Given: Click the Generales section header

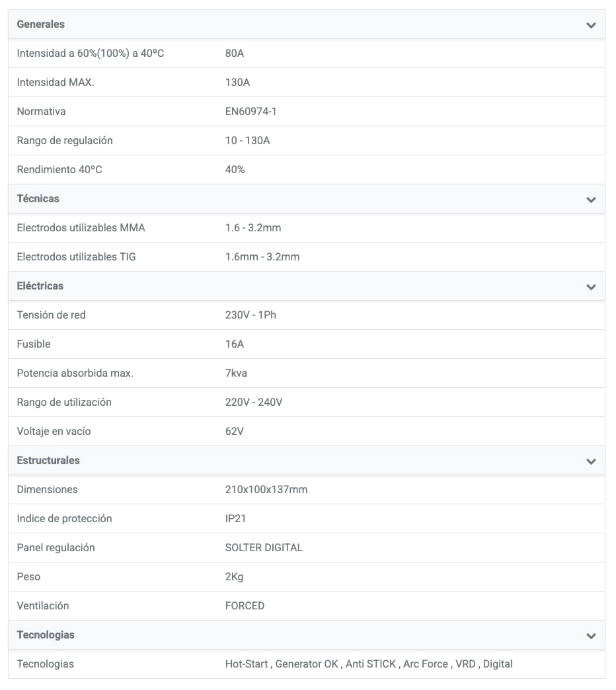Looking at the screenshot, I should [41, 24].
